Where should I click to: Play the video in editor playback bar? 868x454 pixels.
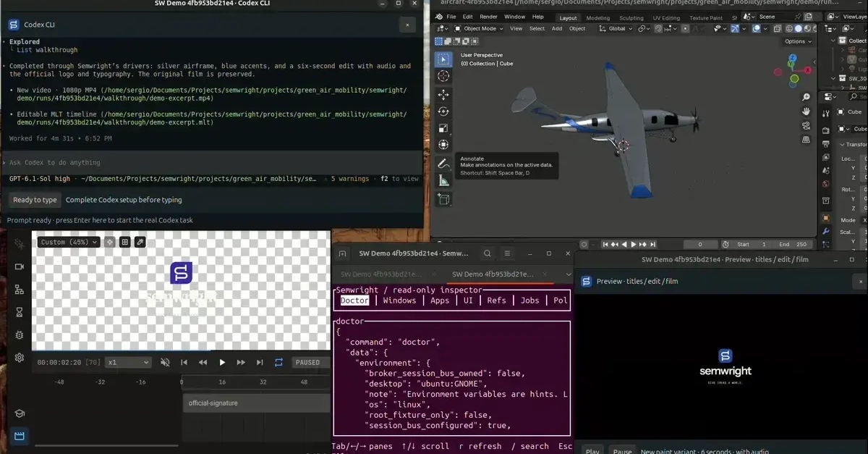[222, 362]
